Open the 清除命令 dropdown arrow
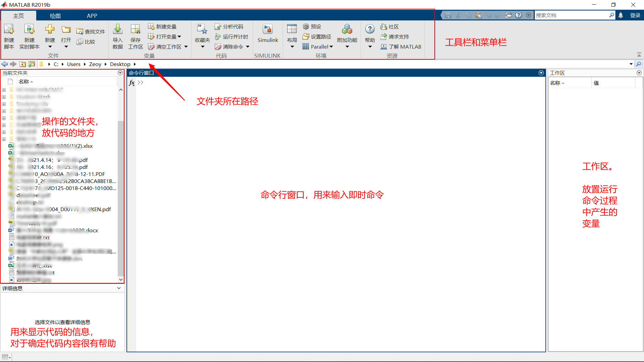This screenshot has height=362, width=644. pyautogui.click(x=248, y=47)
